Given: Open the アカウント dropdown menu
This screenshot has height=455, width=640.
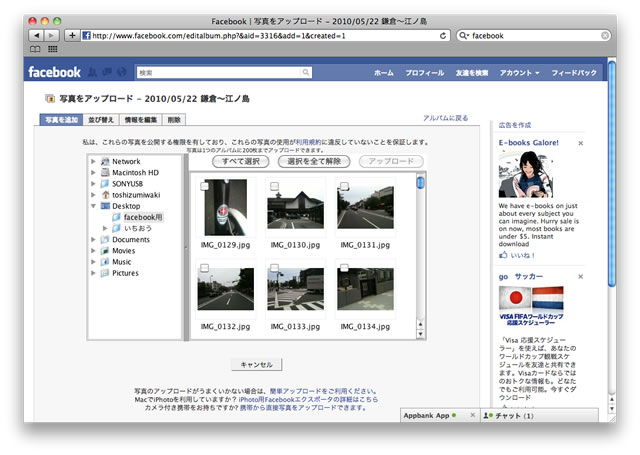Looking at the screenshot, I should [x=519, y=73].
